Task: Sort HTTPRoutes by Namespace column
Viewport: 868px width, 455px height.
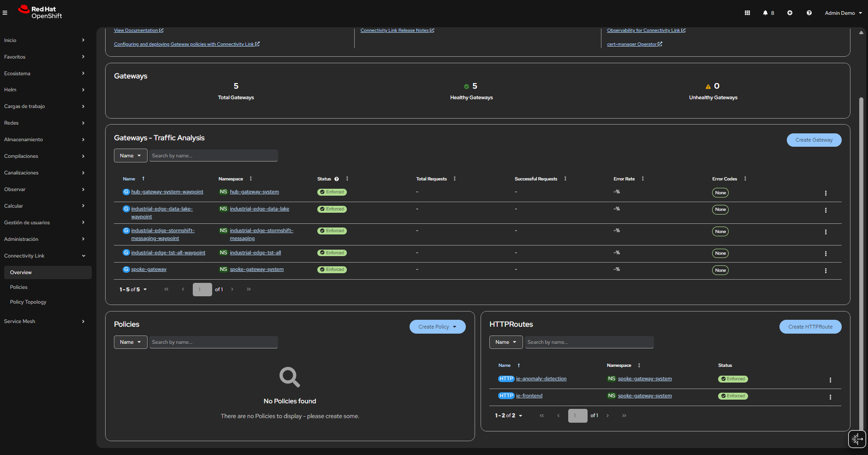Action: tap(624, 365)
